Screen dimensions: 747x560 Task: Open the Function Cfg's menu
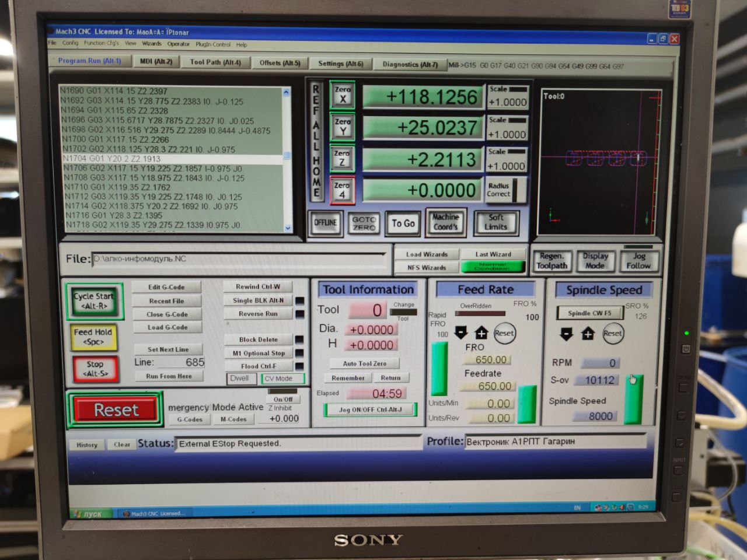(101, 43)
